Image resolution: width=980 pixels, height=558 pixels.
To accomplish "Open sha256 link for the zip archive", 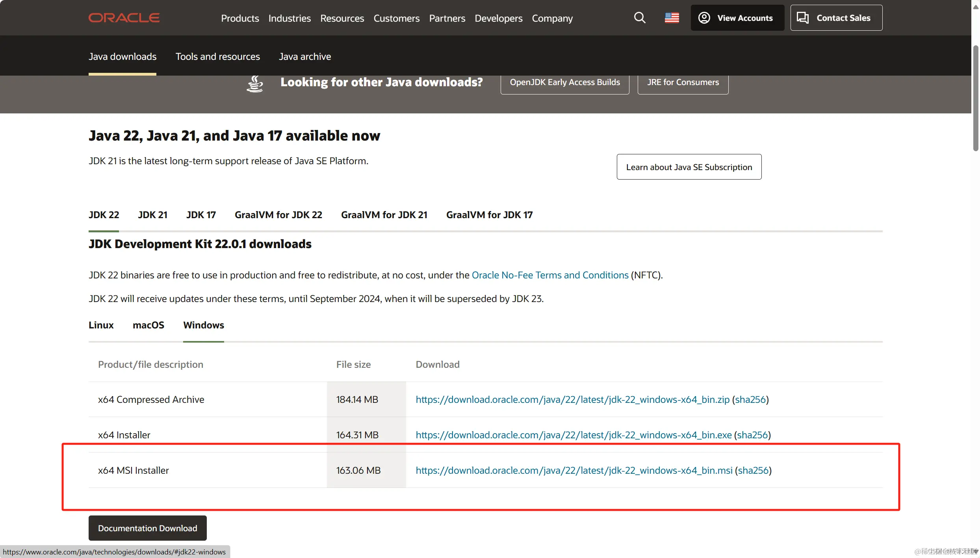I will [x=750, y=399].
